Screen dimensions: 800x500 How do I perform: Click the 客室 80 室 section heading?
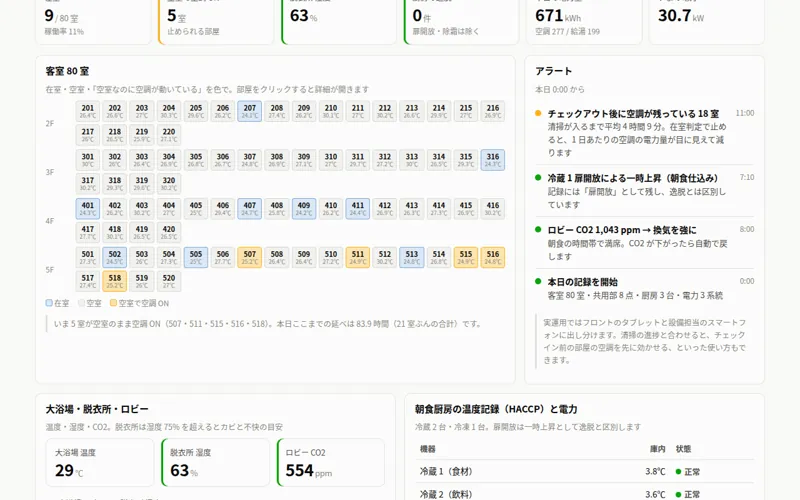point(67,71)
